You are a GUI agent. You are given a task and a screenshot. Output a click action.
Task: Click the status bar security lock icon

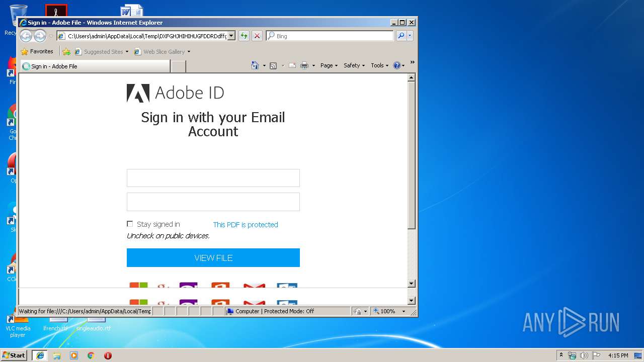pyautogui.click(x=357, y=311)
